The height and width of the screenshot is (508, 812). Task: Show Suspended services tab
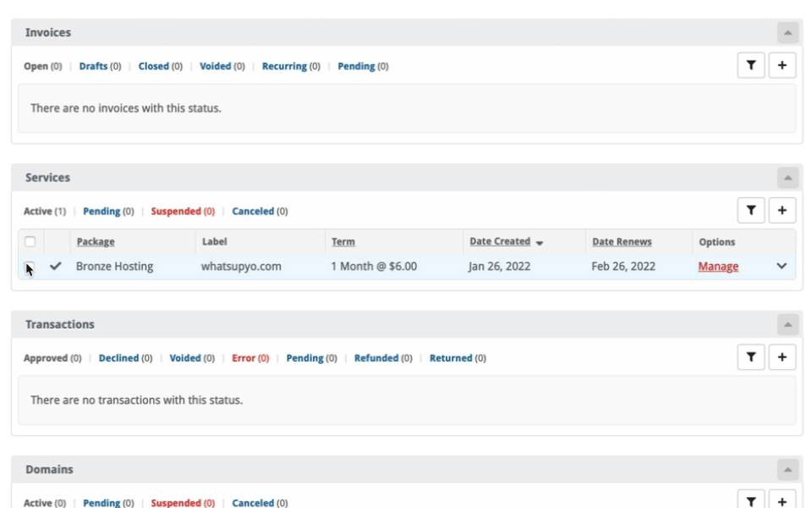[x=176, y=212]
